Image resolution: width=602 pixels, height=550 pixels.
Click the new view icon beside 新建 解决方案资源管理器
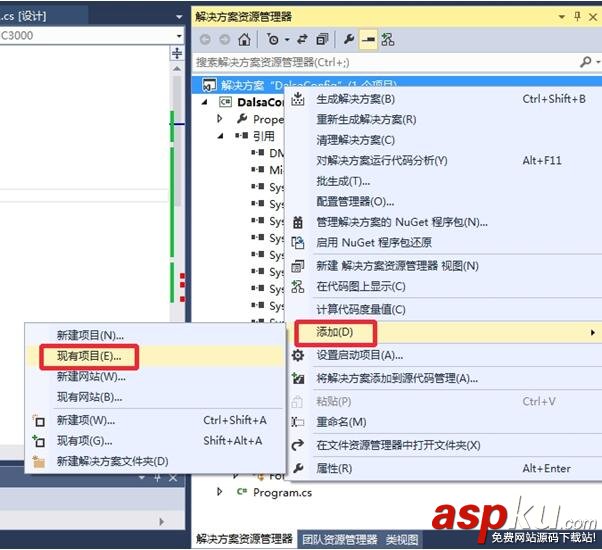(x=298, y=266)
